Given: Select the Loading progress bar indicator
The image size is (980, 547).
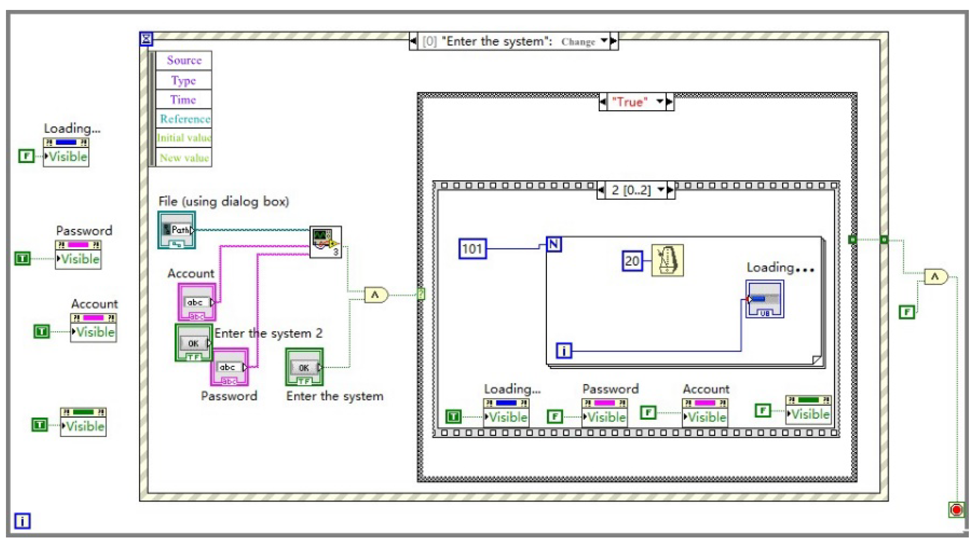Looking at the screenshot, I should pyautogui.click(x=764, y=299).
